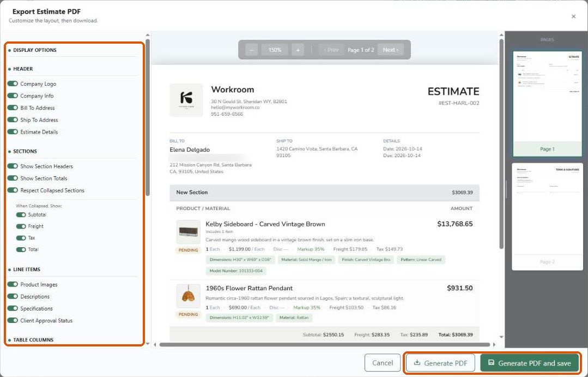The height and width of the screenshot is (377, 588).
Task: Click estimate number #EST-HARL-002
Action: (x=459, y=103)
